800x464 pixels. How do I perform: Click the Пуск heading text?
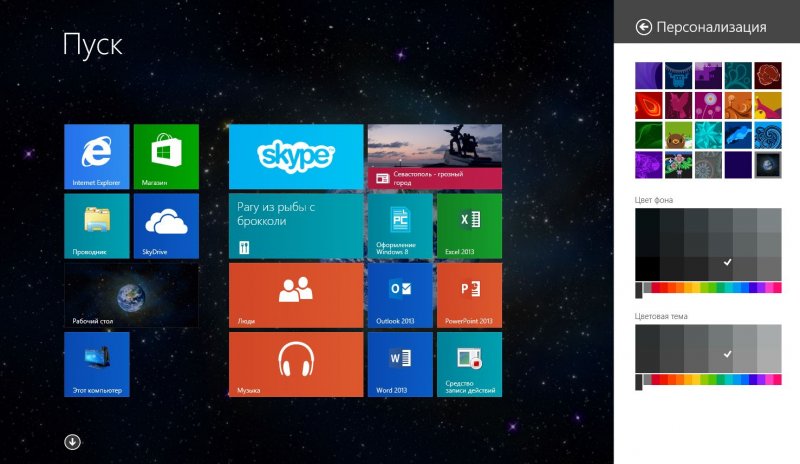(92, 45)
